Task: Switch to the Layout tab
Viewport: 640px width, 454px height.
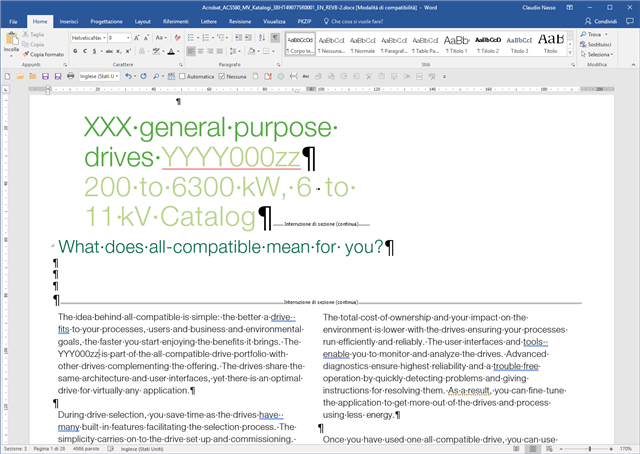Action: [x=142, y=21]
